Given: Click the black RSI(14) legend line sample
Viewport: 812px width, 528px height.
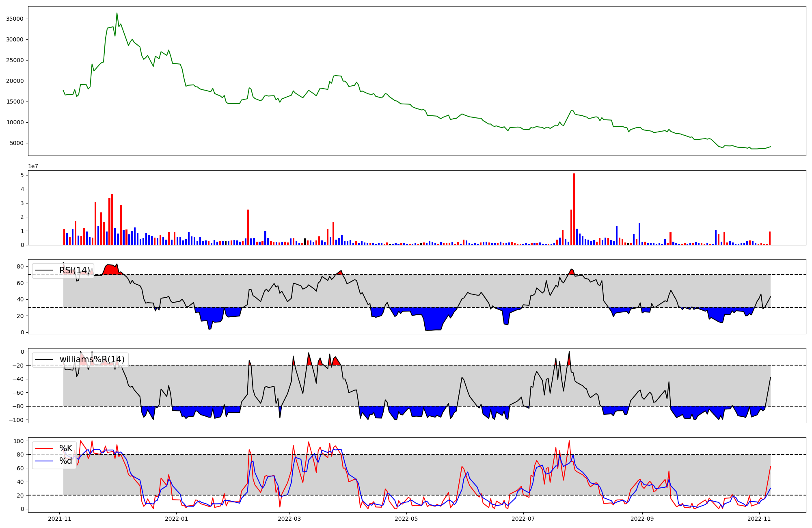Looking at the screenshot, I should tap(44, 270).
